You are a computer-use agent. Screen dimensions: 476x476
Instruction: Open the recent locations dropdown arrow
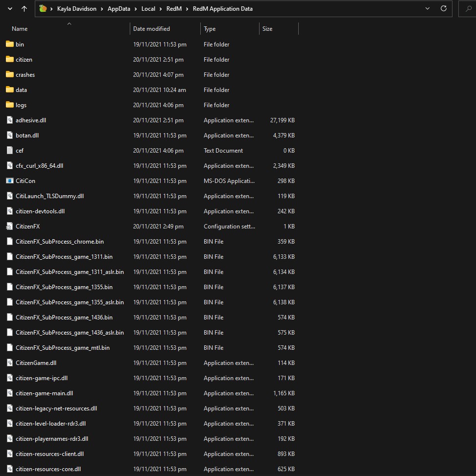pos(10,9)
